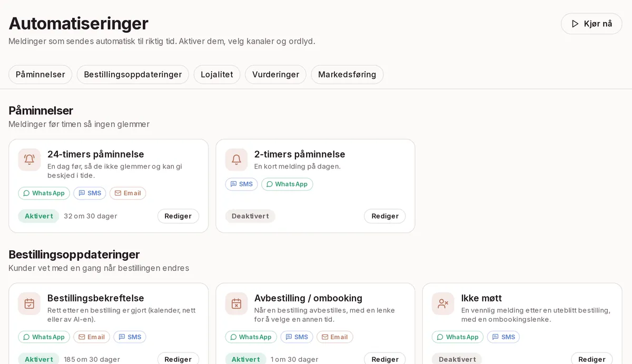Viewport: 632px width, 364px height.
Task: Click the Avbestilling / ombooking calendar-x icon
Action: pos(236,303)
